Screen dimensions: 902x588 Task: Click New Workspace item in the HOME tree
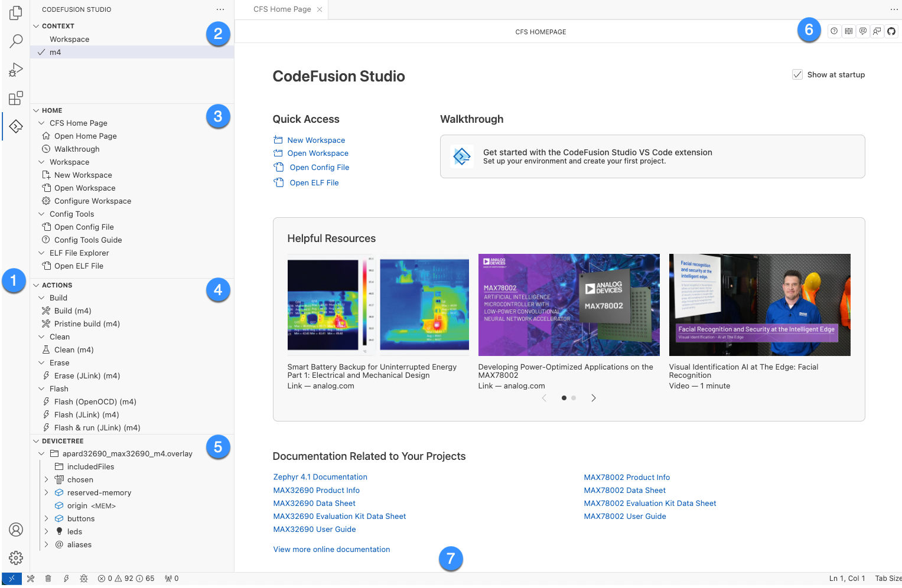click(x=83, y=175)
